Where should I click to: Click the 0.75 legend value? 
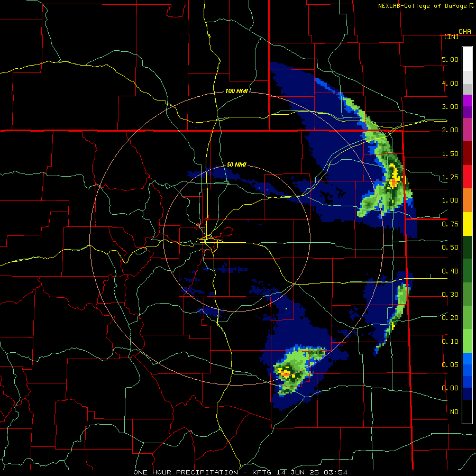click(x=450, y=224)
